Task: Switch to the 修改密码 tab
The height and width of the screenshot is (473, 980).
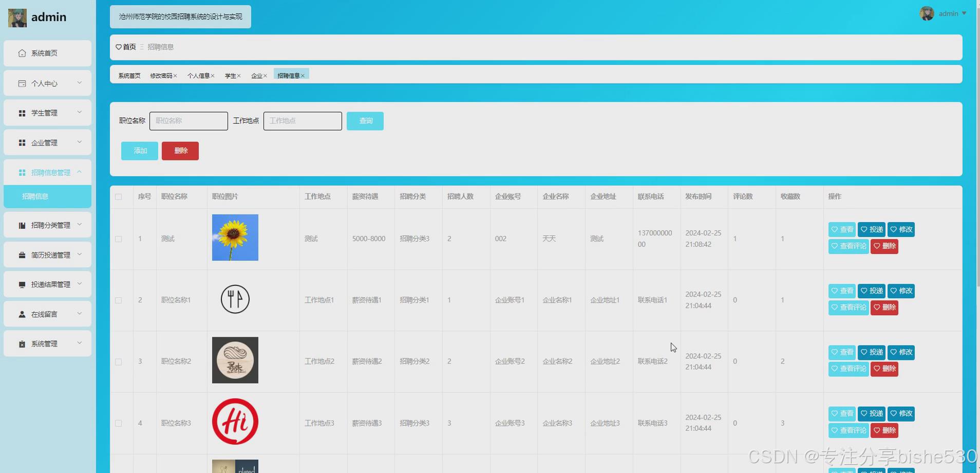Action: click(x=161, y=76)
